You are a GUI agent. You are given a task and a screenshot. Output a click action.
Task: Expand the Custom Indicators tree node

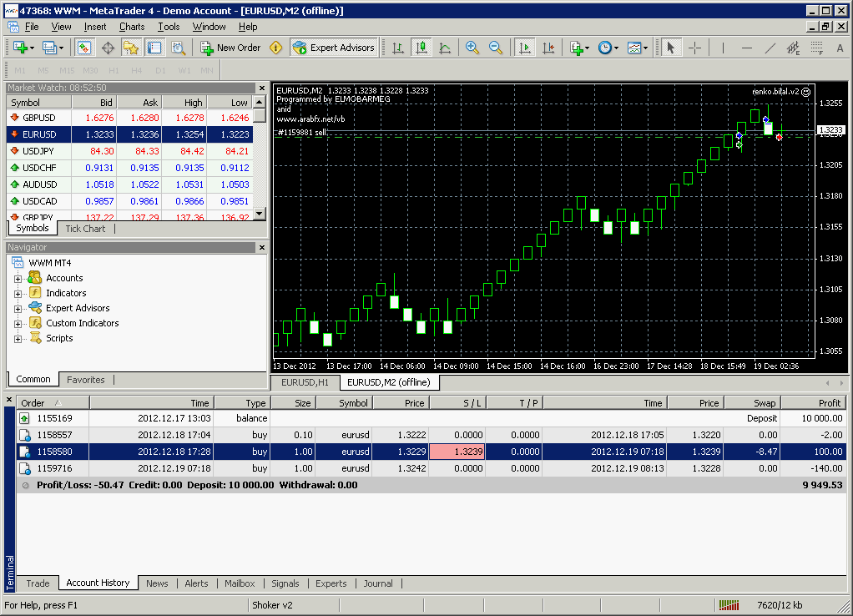click(x=18, y=324)
